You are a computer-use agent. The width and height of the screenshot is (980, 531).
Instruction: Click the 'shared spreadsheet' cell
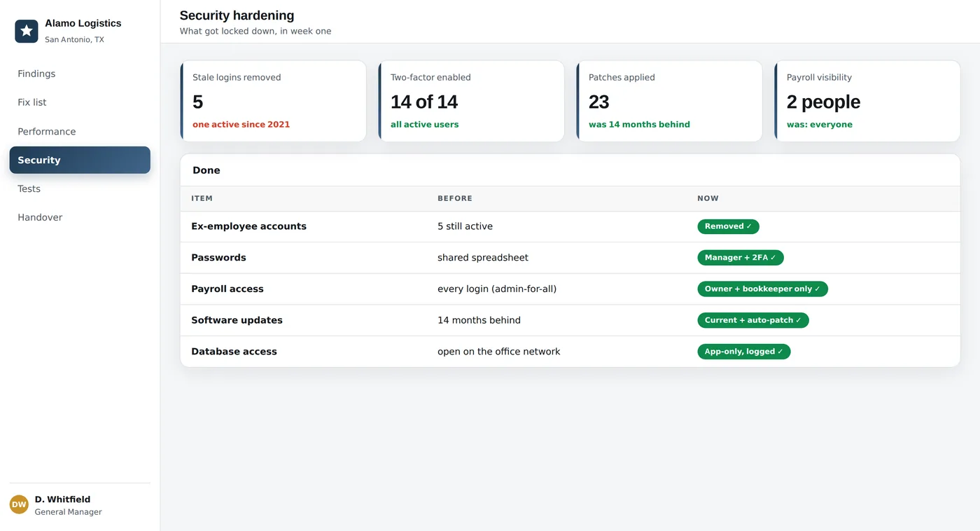point(483,258)
